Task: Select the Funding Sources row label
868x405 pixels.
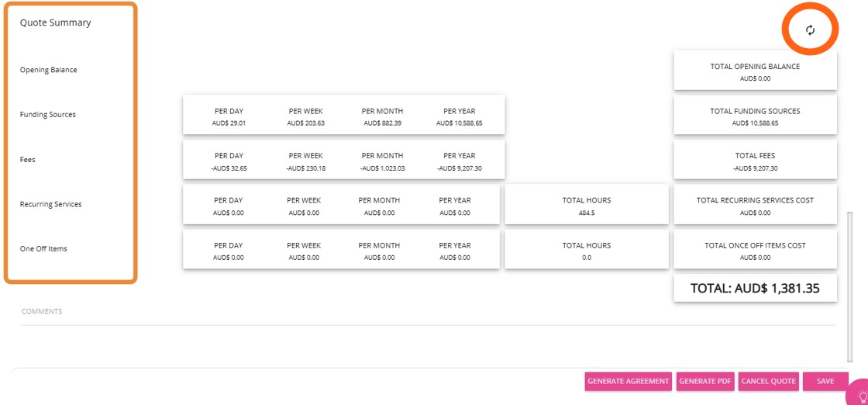Action: point(47,115)
